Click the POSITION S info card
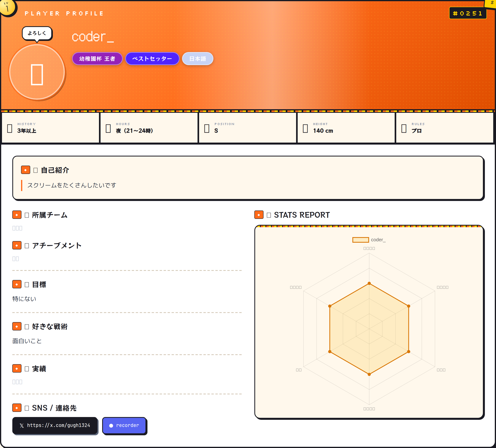This screenshot has width=496, height=448. click(x=248, y=127)
